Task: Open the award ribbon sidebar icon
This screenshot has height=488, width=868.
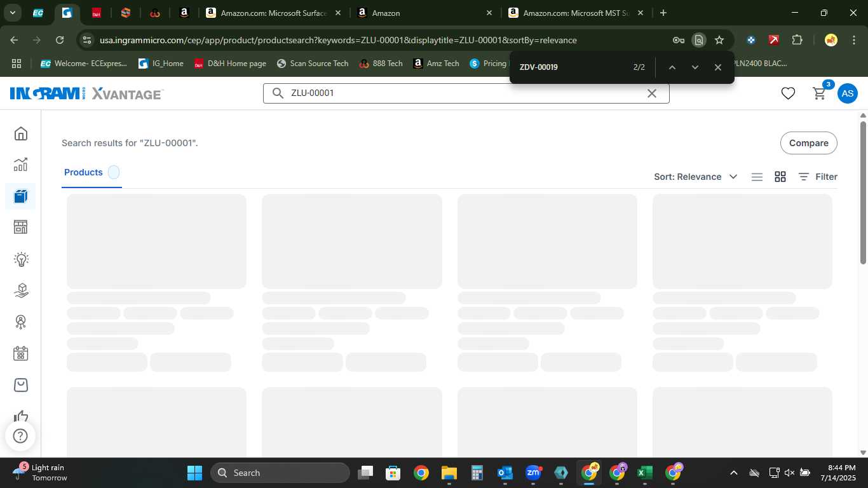Action: (x=21, y=322)
